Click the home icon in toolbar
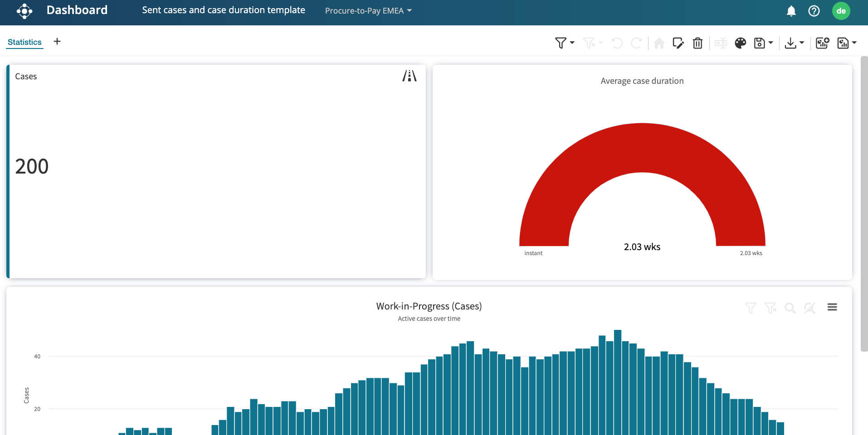Viewport: 868px width, 435px height. [x=659, y=43]
